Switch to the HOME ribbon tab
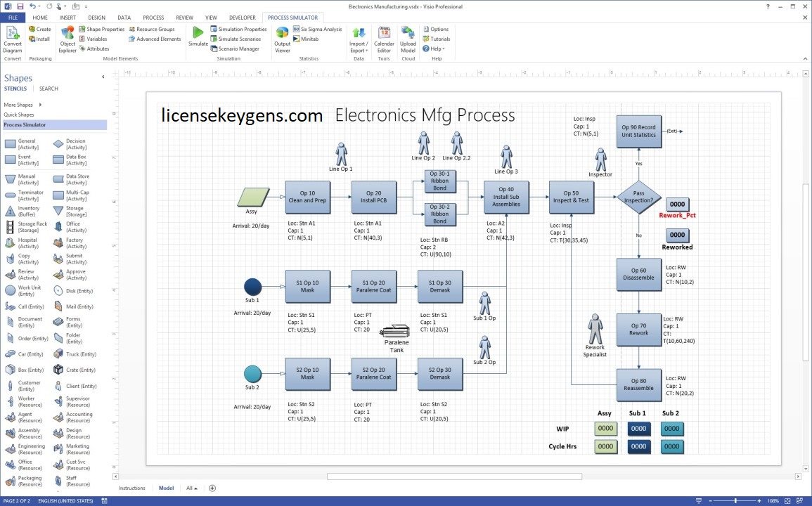Screen dimensions: 812x506 tap(40, 18)
